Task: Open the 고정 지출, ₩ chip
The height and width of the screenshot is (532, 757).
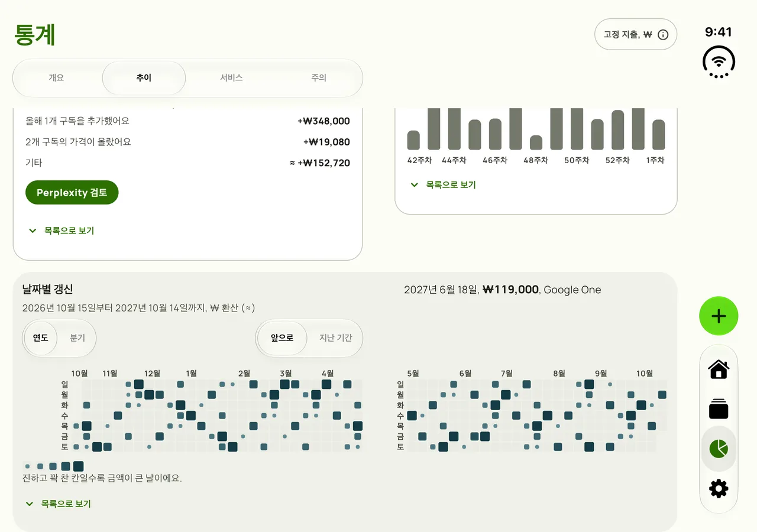Action: [x=636, y=34]
